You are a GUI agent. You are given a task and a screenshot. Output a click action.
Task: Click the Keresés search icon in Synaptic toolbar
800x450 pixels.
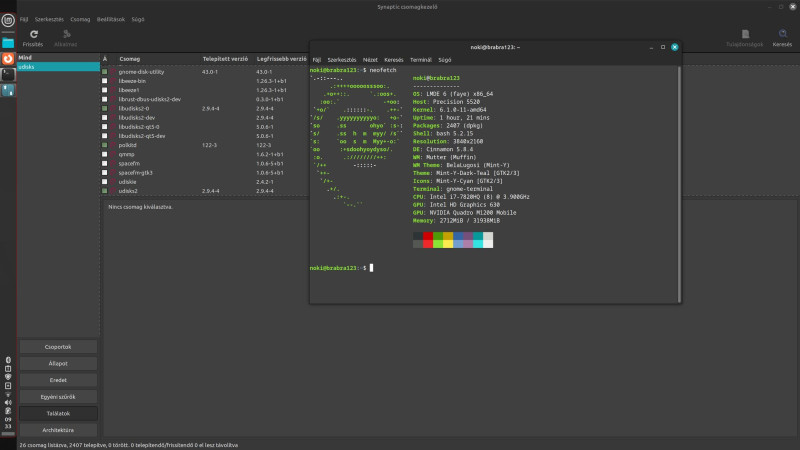pyautogui.click(x=782, y=34)
